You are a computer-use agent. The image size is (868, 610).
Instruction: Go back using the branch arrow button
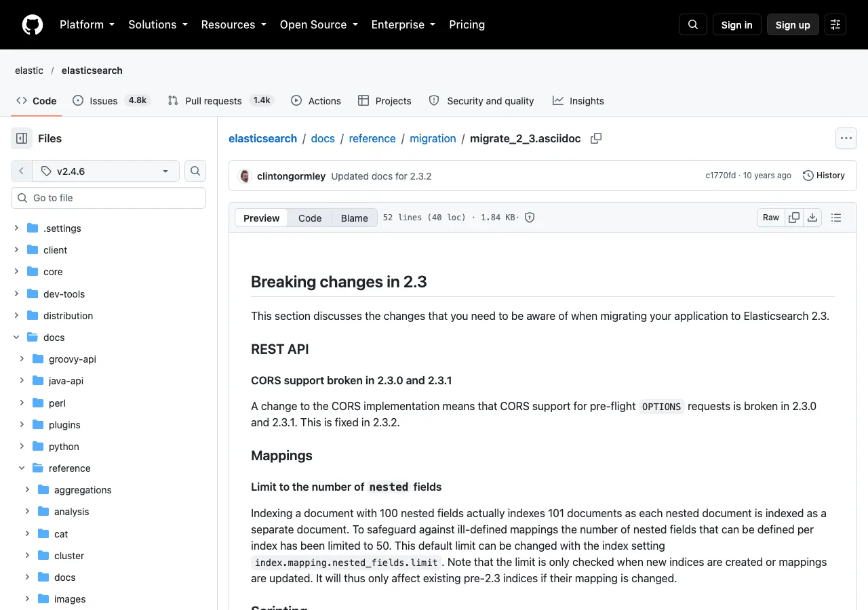[22, 171]
